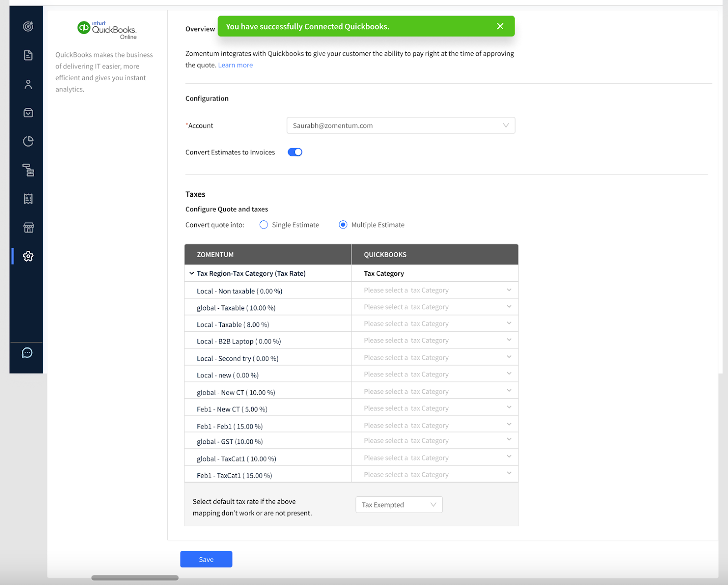Click the 'Local - Non taxable ( 0.00 %)' row text
Viewport: 728px width, 585px height.
tap(239, 291)
